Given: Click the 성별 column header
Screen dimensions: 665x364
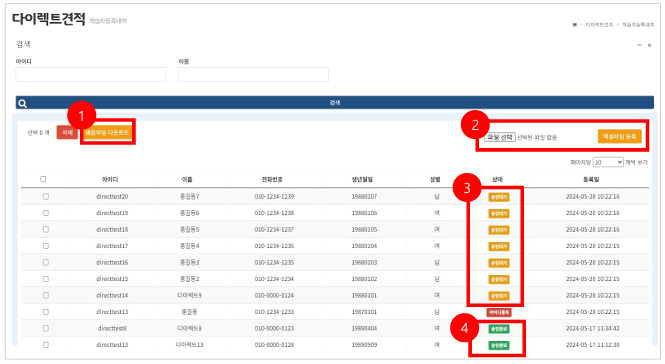Looking at the screenshot, I should tap(435, 179).
